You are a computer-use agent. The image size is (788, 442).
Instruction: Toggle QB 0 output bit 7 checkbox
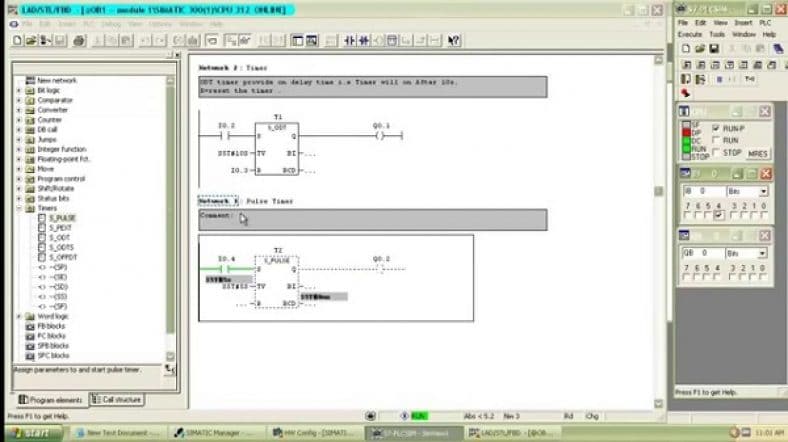pos(686,277)
